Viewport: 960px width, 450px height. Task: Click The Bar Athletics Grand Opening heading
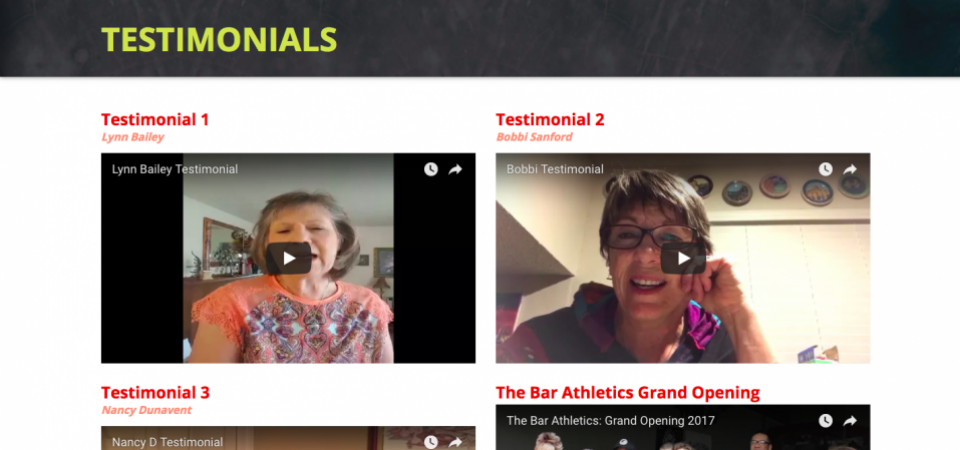628,392
